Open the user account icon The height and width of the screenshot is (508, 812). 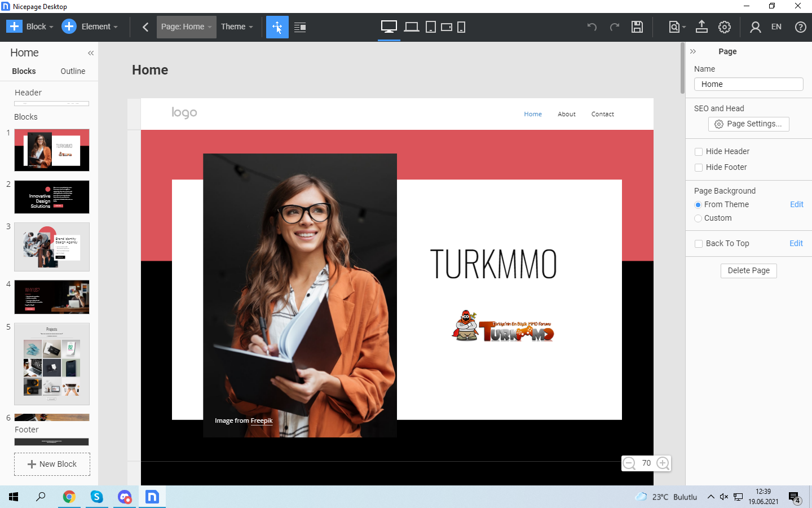coord(756,27)
